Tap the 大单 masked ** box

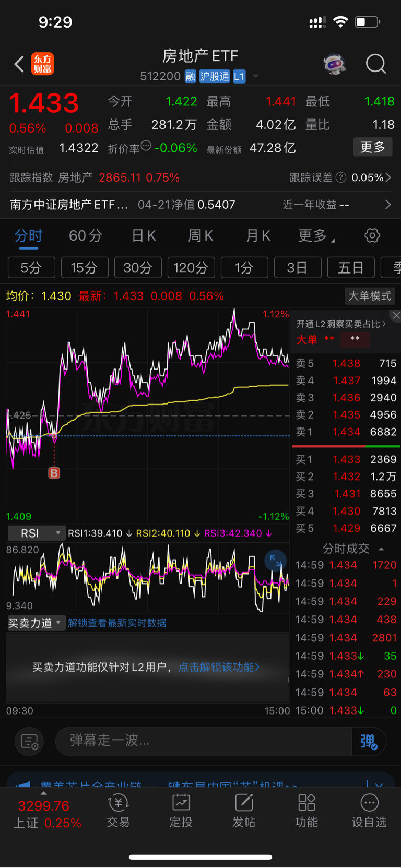point(355,339)
